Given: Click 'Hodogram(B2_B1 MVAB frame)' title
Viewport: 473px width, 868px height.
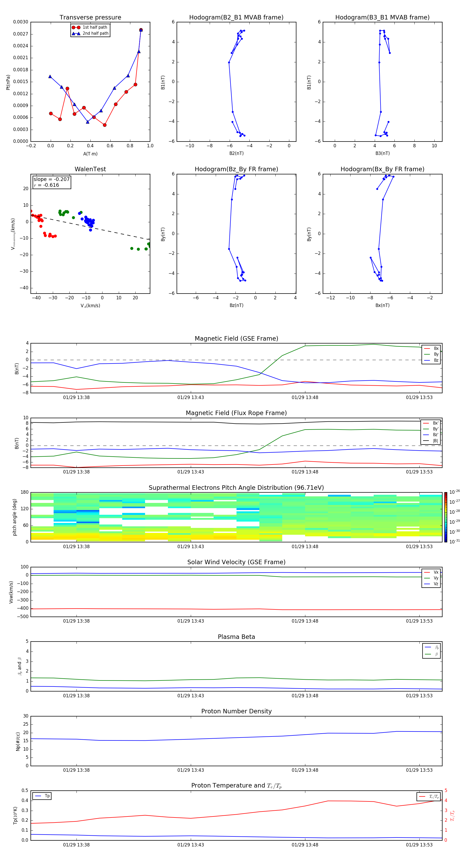Looking at the screenshot, I should (x=236, y=18).
